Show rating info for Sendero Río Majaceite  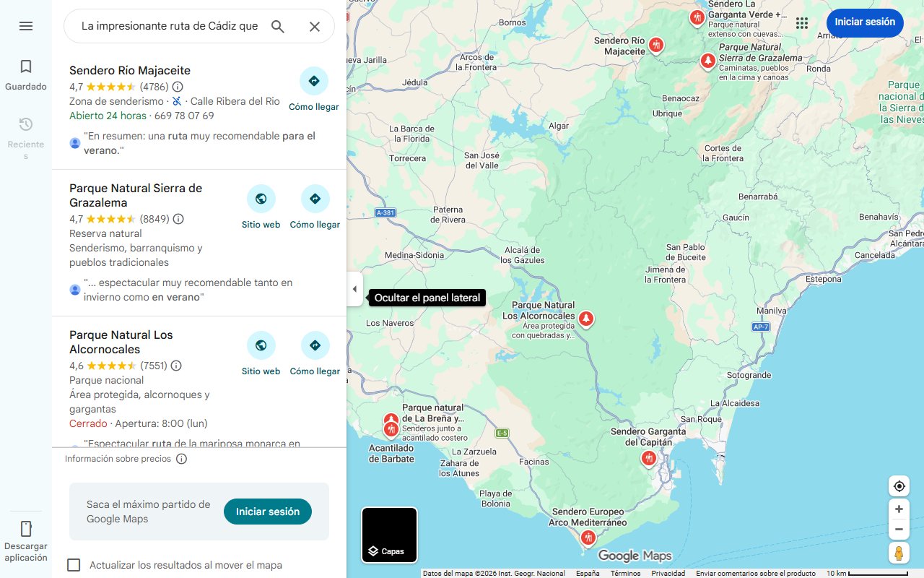178,87
